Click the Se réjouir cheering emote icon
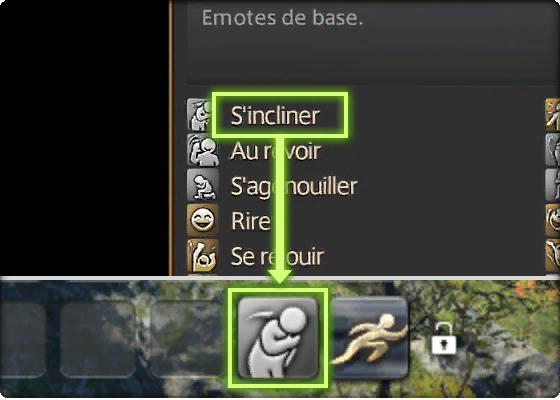Screen dimensions: 560x400 (x=202, y=255)
